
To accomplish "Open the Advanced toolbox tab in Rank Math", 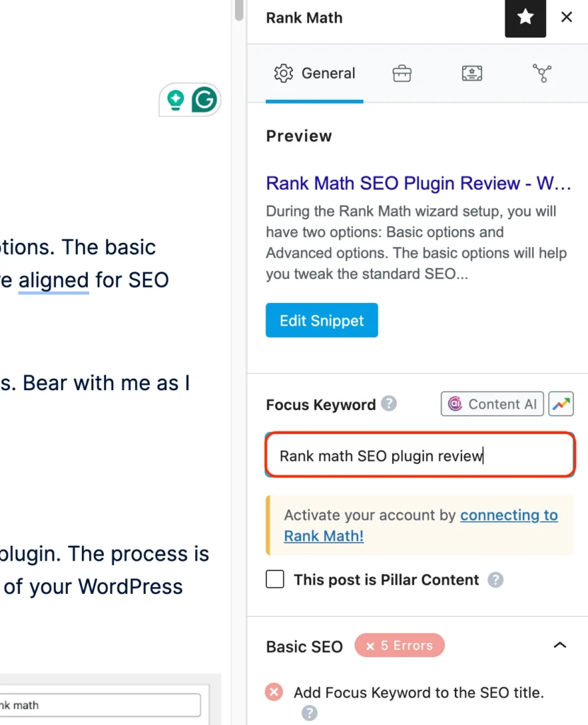I will click(401, 73).
